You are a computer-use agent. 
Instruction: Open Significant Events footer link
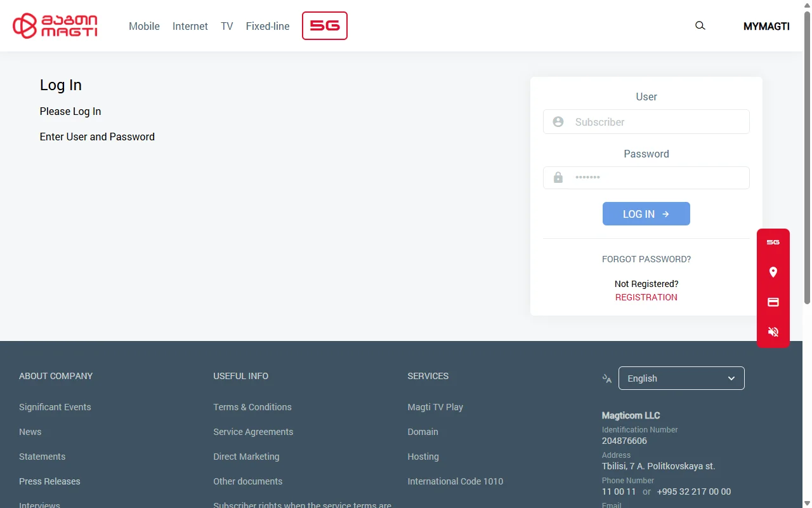[55, 407]
